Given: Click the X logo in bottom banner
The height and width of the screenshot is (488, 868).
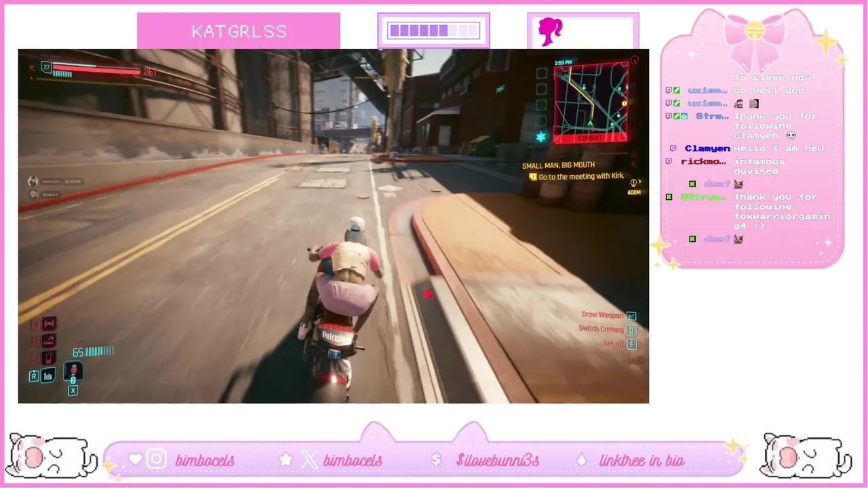Looking at the screenshot, I should pos(309,460).
